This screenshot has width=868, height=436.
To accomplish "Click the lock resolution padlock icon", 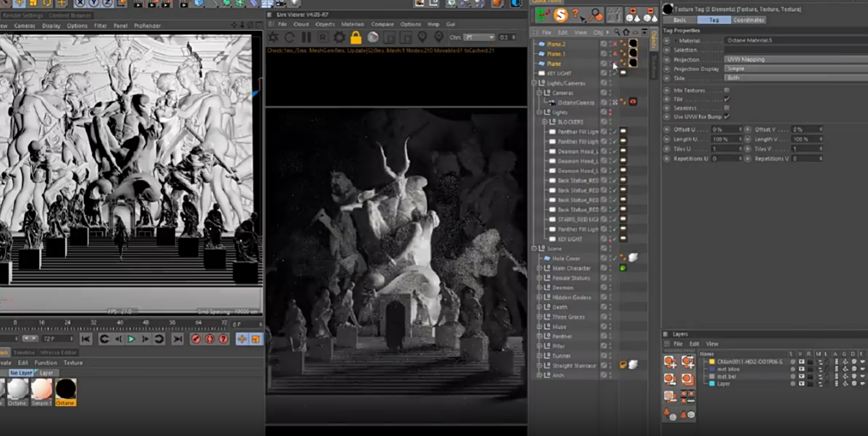I will coord(356,38).
